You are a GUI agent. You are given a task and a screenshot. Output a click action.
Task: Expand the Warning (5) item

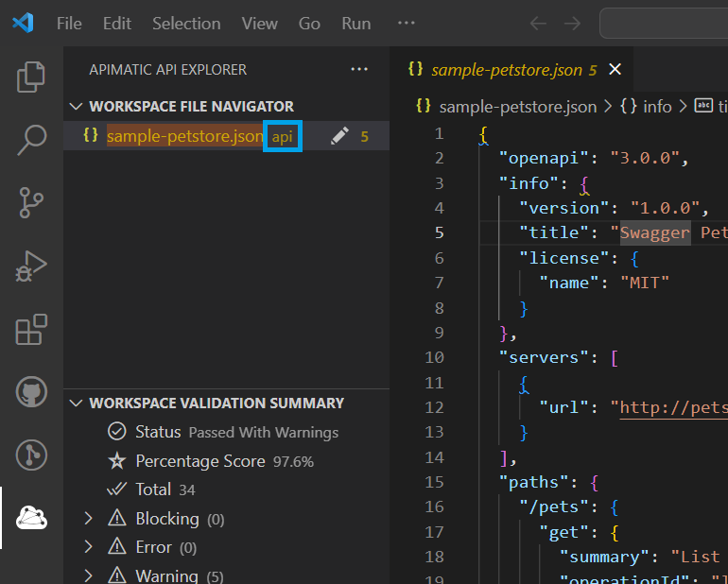(x=88, y=575)
